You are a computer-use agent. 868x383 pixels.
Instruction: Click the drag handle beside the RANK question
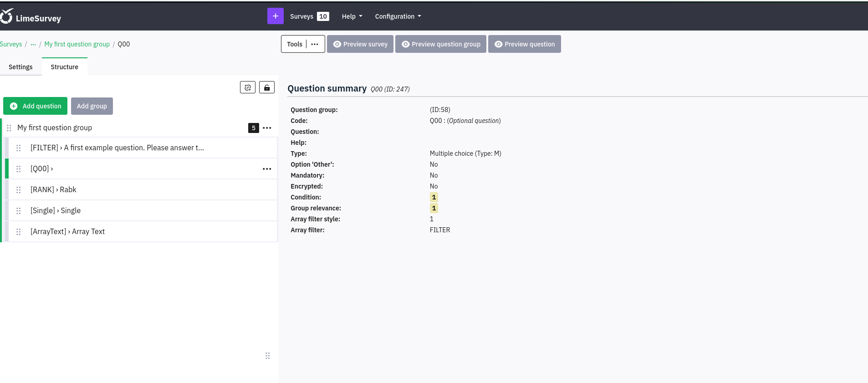coord(19,190)
